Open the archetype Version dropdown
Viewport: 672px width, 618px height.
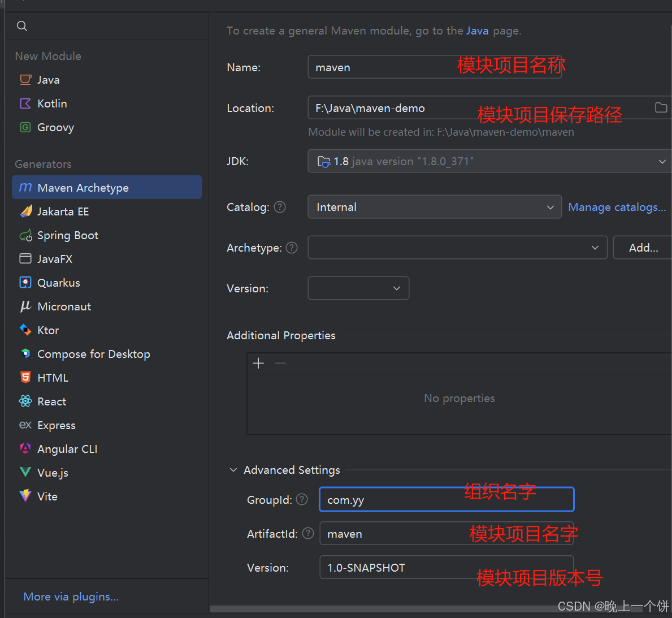click(x=358, y=288)
